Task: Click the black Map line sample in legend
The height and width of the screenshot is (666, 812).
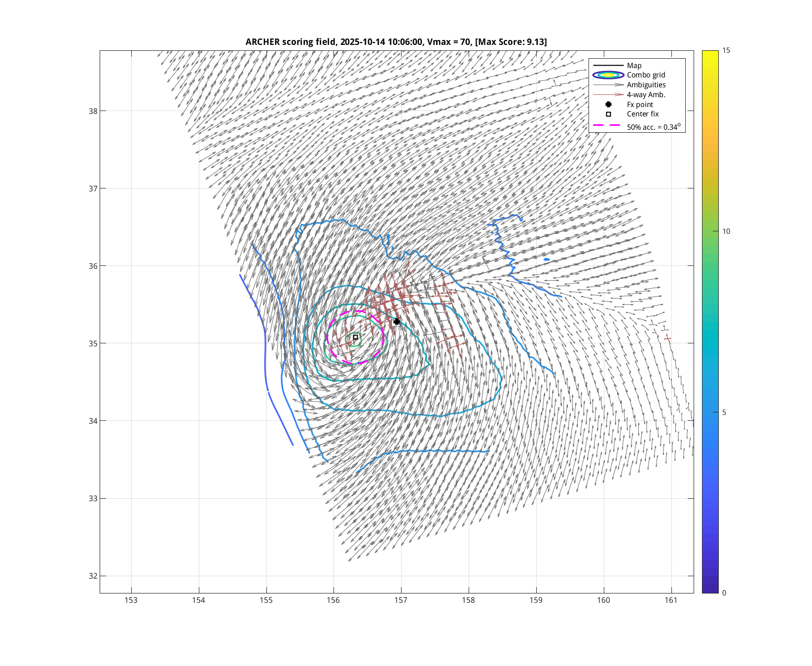Action: pos(608,66)
